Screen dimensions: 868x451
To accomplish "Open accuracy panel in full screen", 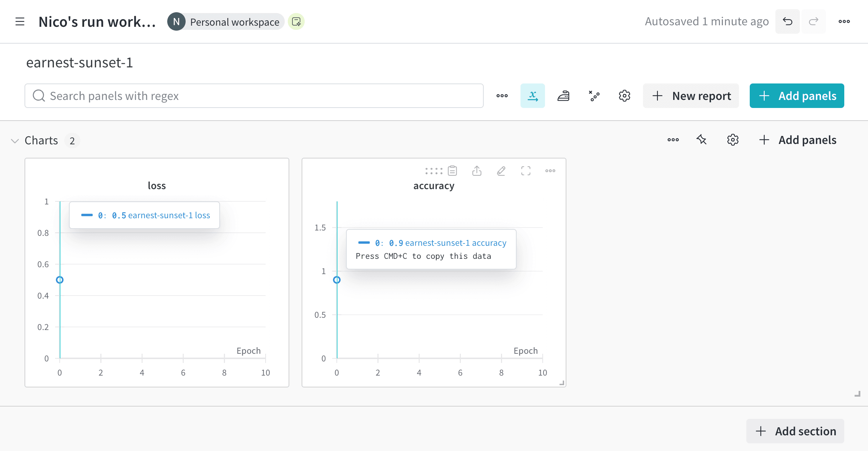I will 526,171.
